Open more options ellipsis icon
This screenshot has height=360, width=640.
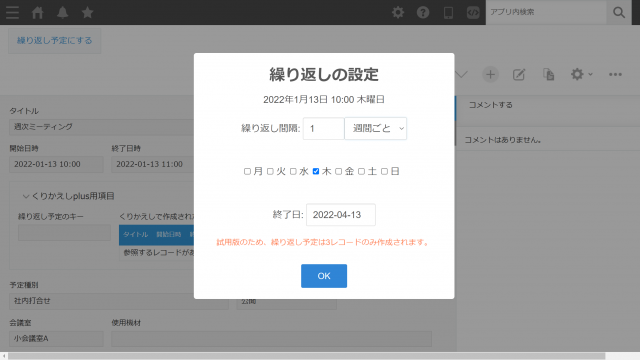coord(615,75)
